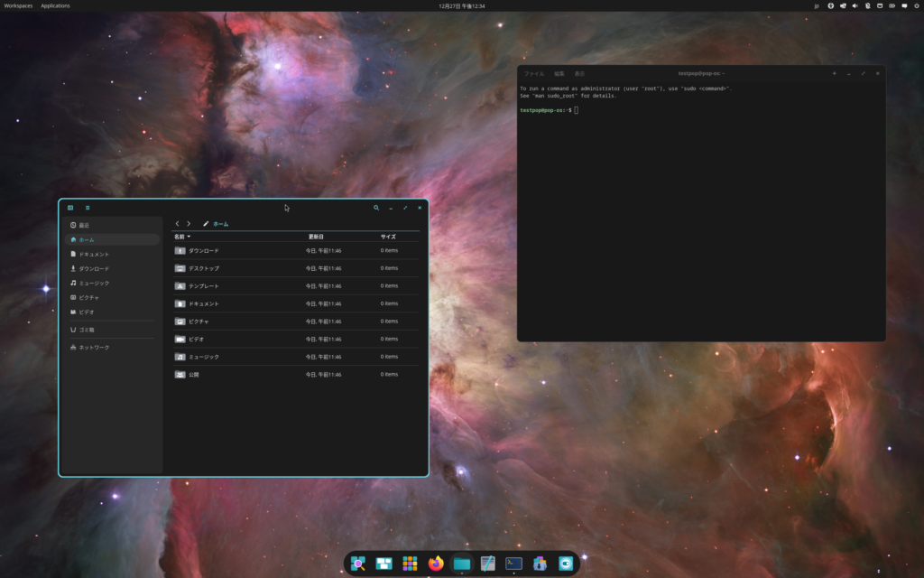Sort files by 名前 column header
The width and height of the screenshot is (924, 578).
click(180, 237)
